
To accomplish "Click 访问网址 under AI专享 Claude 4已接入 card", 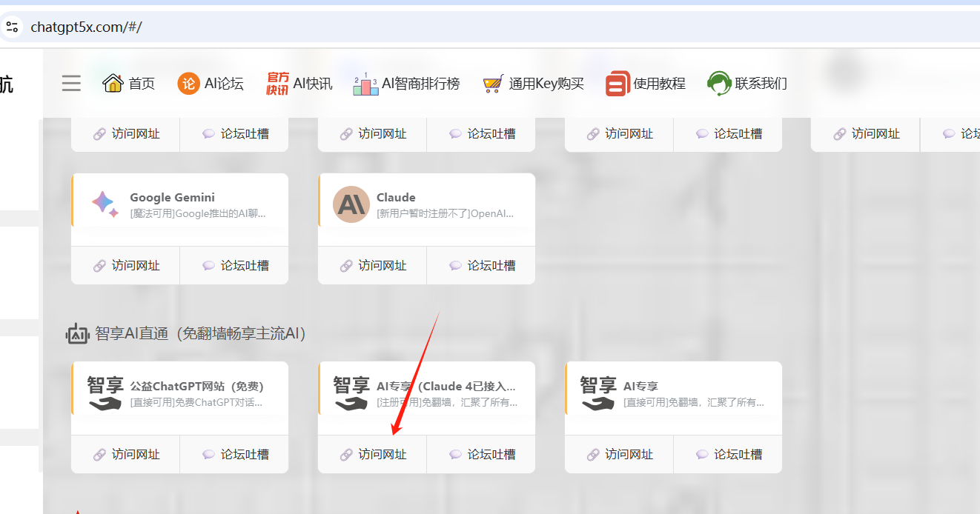I will click(x=372, y=454).
